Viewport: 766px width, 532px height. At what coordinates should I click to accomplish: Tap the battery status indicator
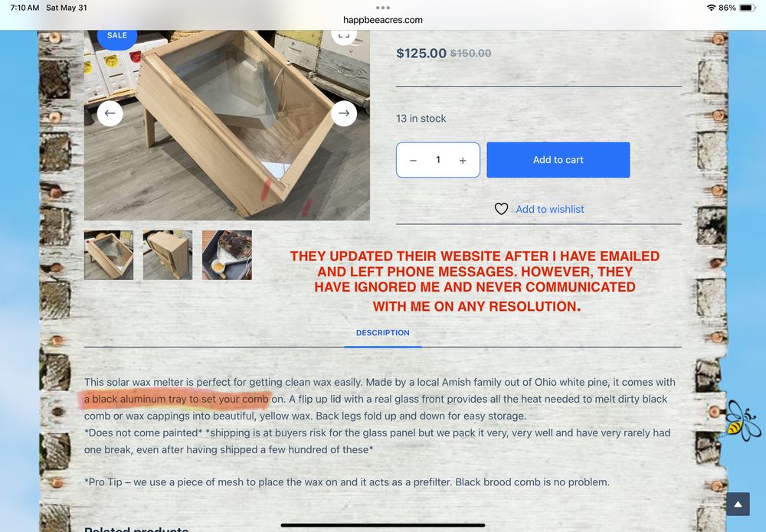coord(748,8)
